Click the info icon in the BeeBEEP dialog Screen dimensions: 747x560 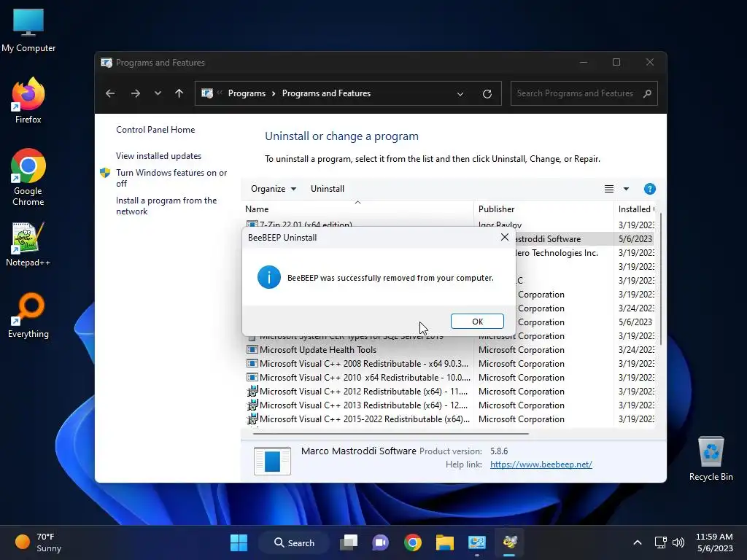[268, 277]
